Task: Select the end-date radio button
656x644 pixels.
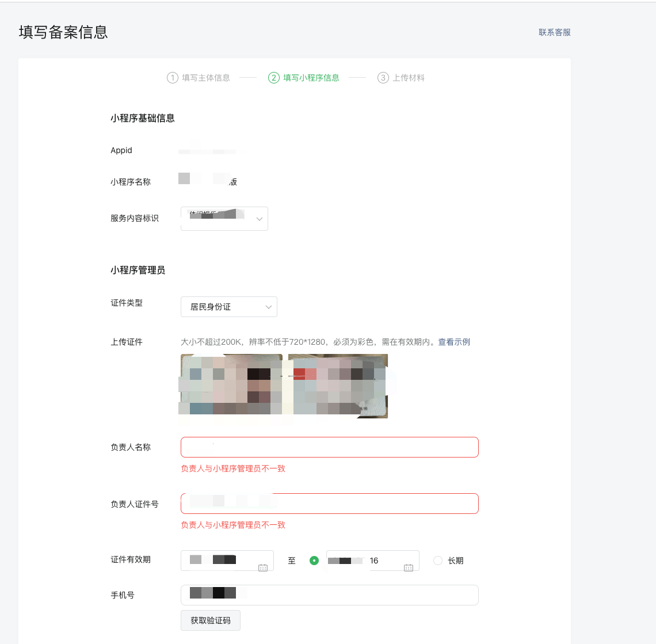Action: click(x=314, y=561)
